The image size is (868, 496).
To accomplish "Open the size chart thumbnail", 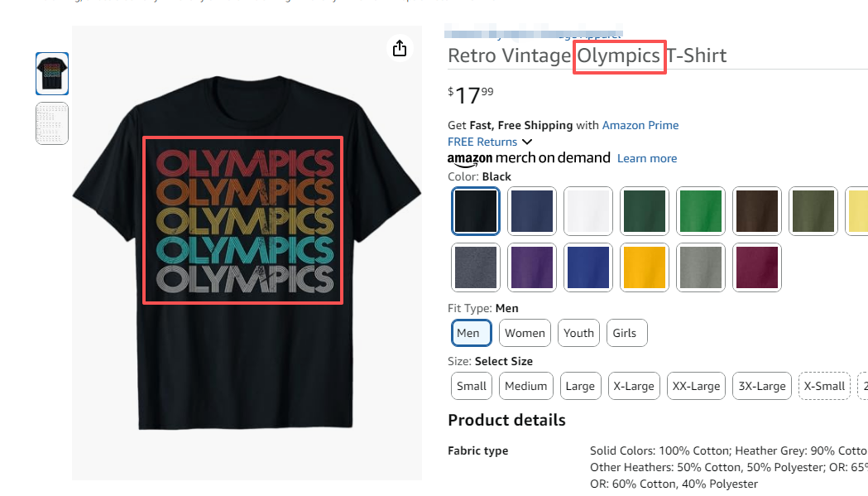I will (x=52, y=123).
